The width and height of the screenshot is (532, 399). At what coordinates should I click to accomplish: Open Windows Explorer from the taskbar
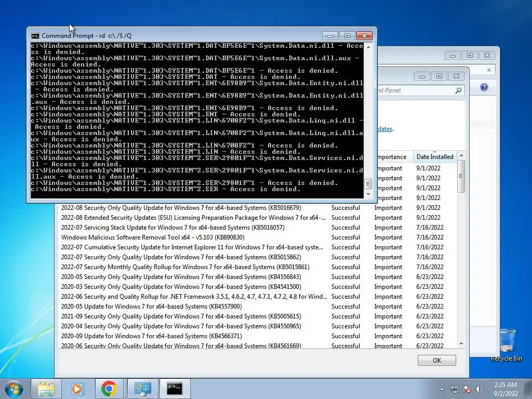point(46,389)
